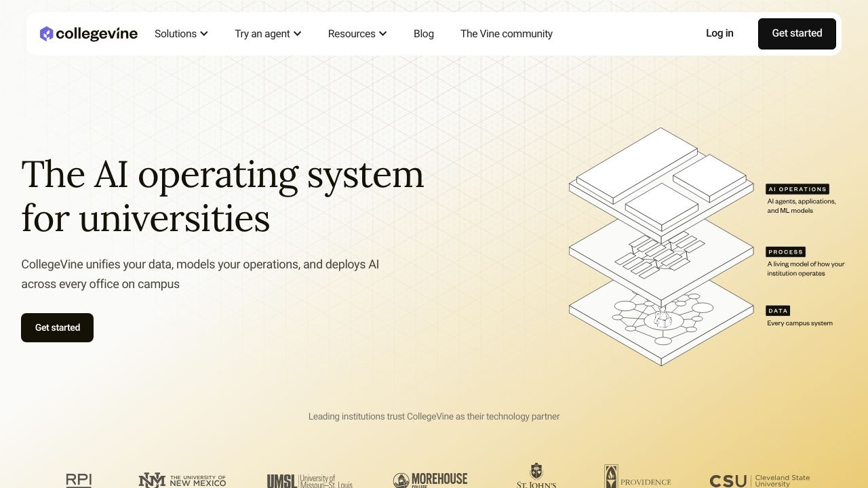This screenshot has width=868, height=488.
Task: Click the "CollegeVine unifies your data" subheading
Action: pos(200,274)
